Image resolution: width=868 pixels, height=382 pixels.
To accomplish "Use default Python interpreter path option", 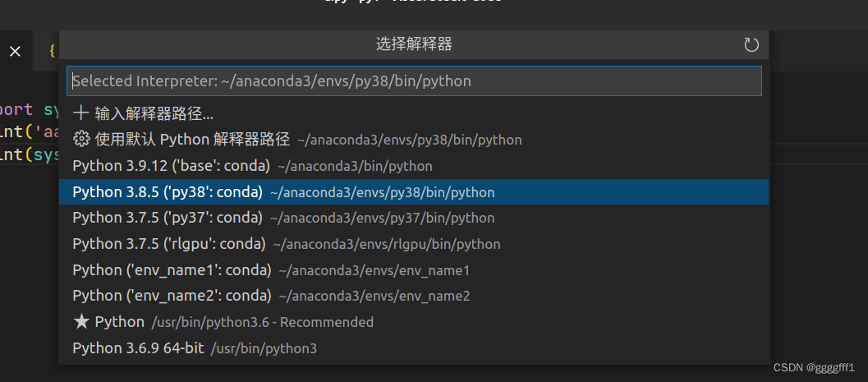I will (414, 140).
